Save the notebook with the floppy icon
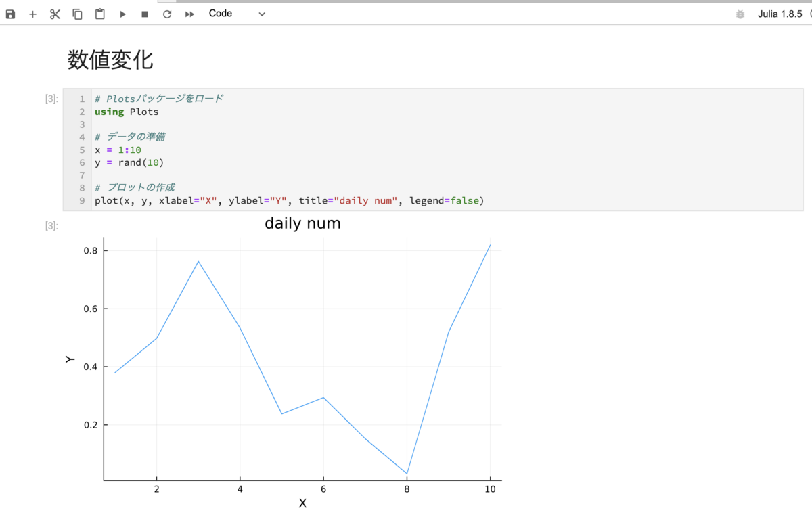This screenshot has height=521, width=812. tap(10, 14)
